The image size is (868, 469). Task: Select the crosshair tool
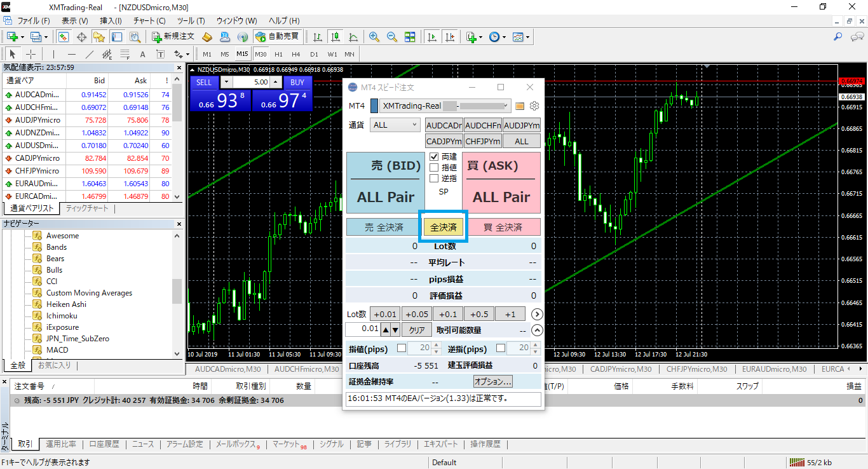tap(31, 54)
